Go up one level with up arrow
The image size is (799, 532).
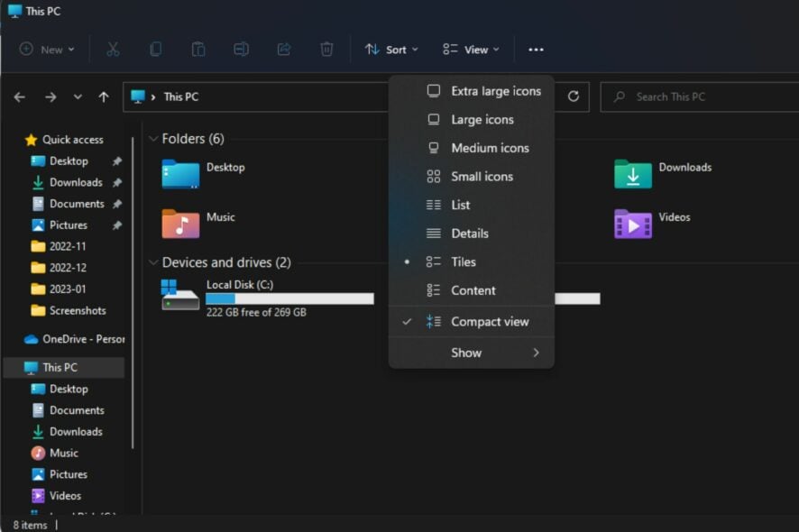click(104, 96)
